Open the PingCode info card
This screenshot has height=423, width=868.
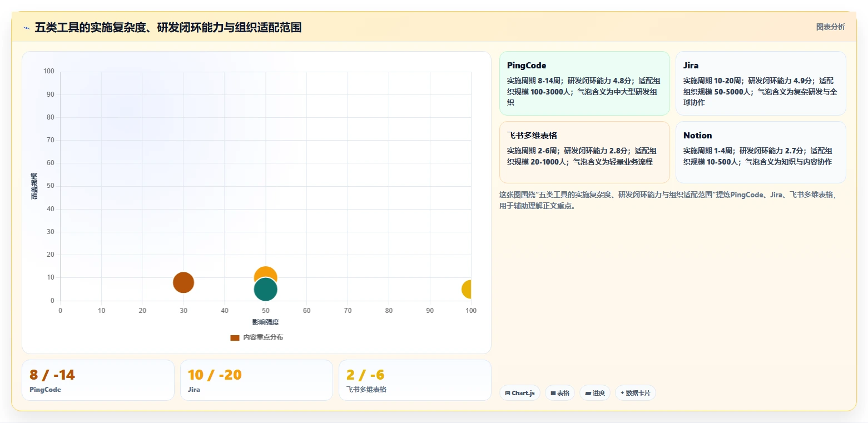[584, 83]
